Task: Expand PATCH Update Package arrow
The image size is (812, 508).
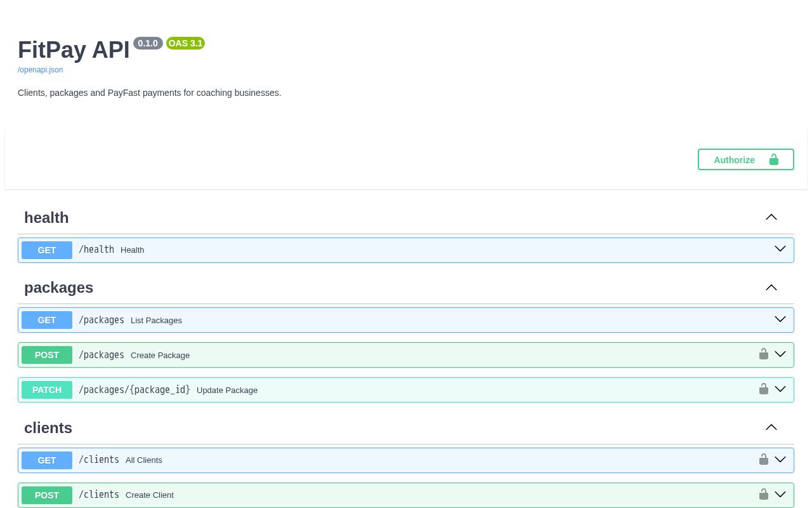Action: pyautogui.click(x=780, y=389)
